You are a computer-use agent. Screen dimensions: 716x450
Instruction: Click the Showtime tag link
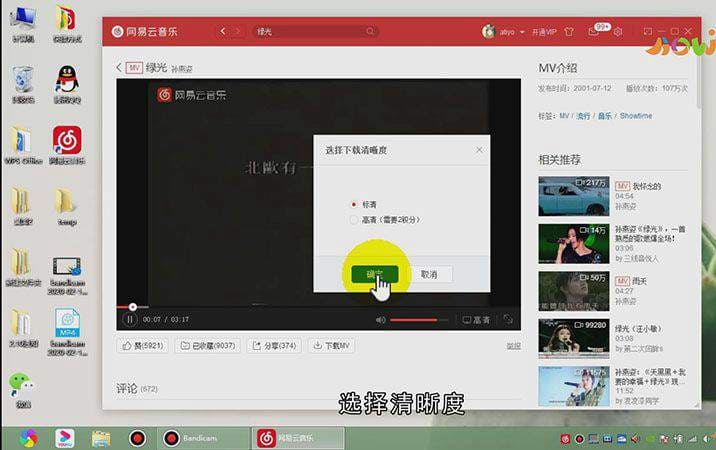coord(636,116)
